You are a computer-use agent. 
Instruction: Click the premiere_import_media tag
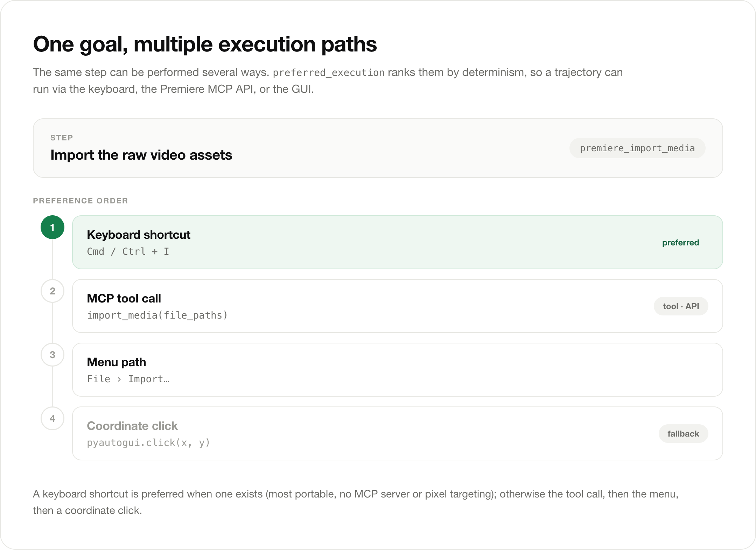click(x=637, y=148)
